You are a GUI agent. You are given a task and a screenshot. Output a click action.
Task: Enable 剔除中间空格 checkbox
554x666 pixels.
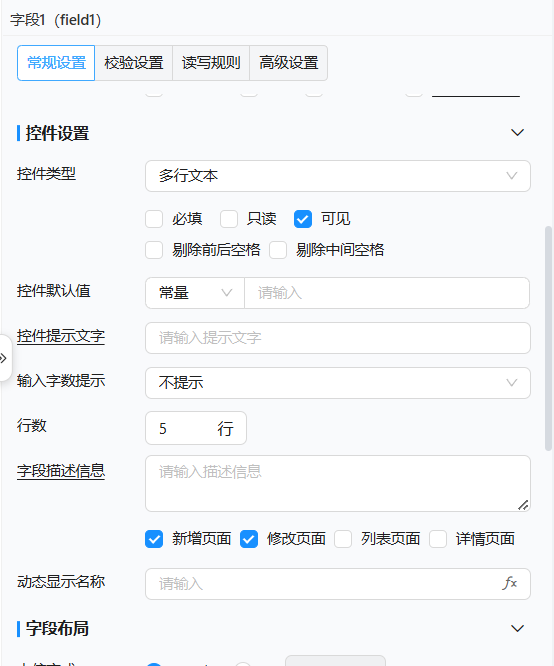pos(278,250)
